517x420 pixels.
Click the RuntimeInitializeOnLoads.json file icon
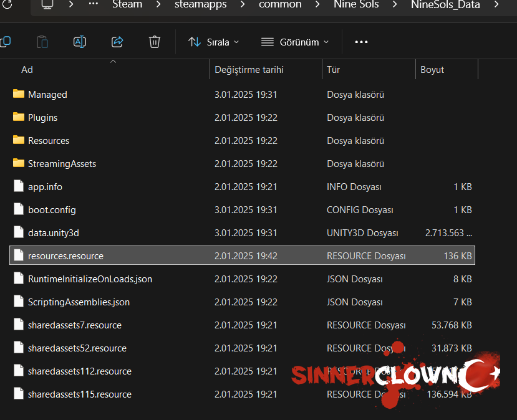[x=19, y=279]
